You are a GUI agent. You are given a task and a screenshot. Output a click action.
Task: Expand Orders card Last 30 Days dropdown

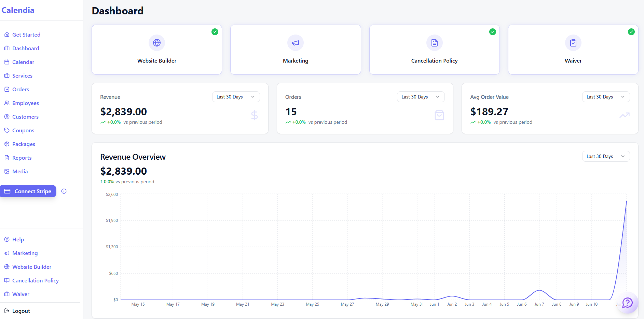[x=421, y=97]
